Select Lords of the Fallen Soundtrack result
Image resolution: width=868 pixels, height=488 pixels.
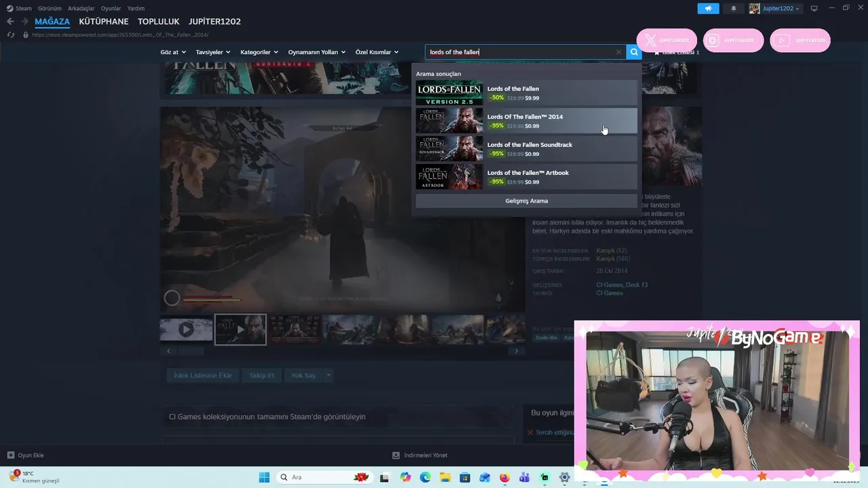tap(526, 148)
